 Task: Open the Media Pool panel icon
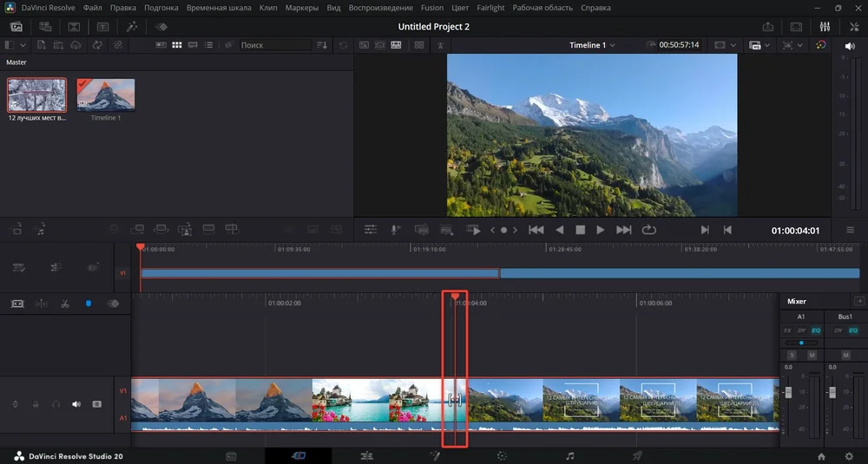coord(16,27)
